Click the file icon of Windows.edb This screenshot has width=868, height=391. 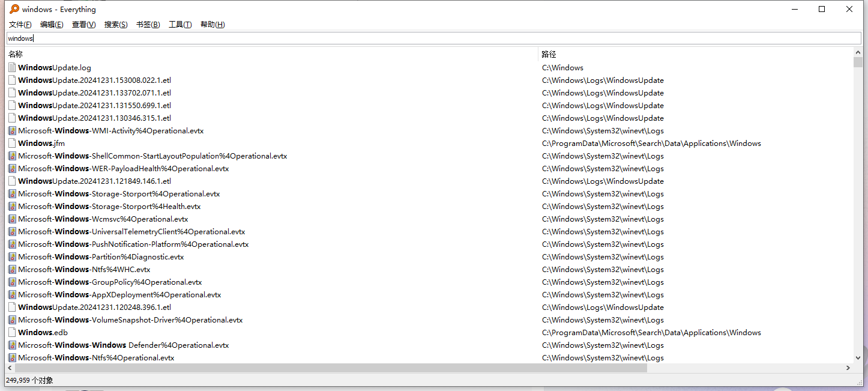tap(12, 333)
